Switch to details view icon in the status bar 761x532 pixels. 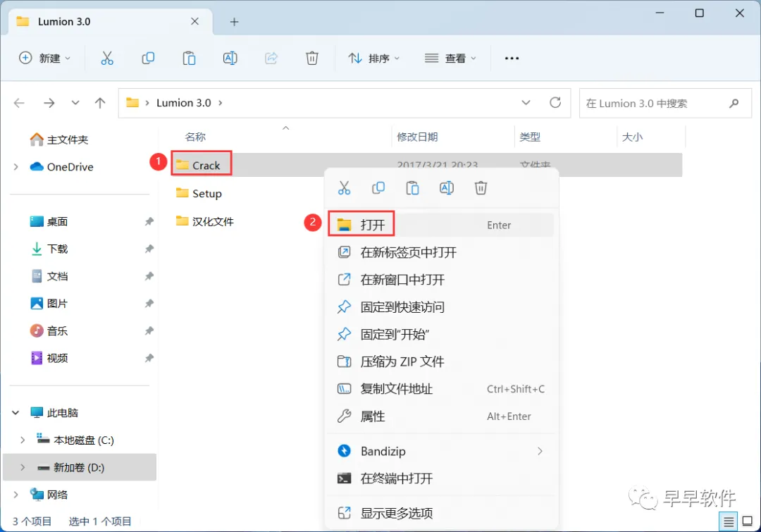[x=728, y=522]
